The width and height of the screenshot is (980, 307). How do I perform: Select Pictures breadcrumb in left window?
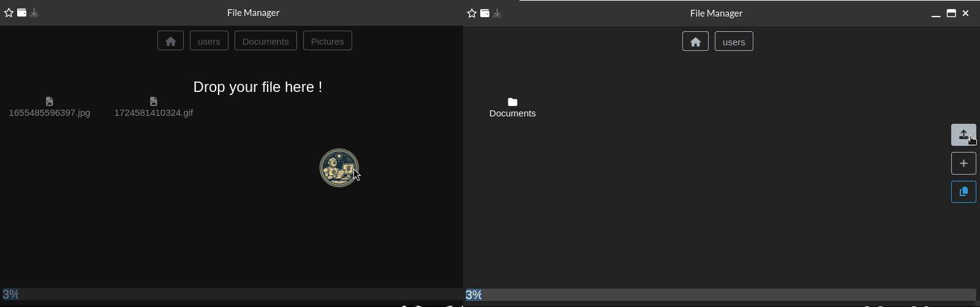[x=327, y=41]
